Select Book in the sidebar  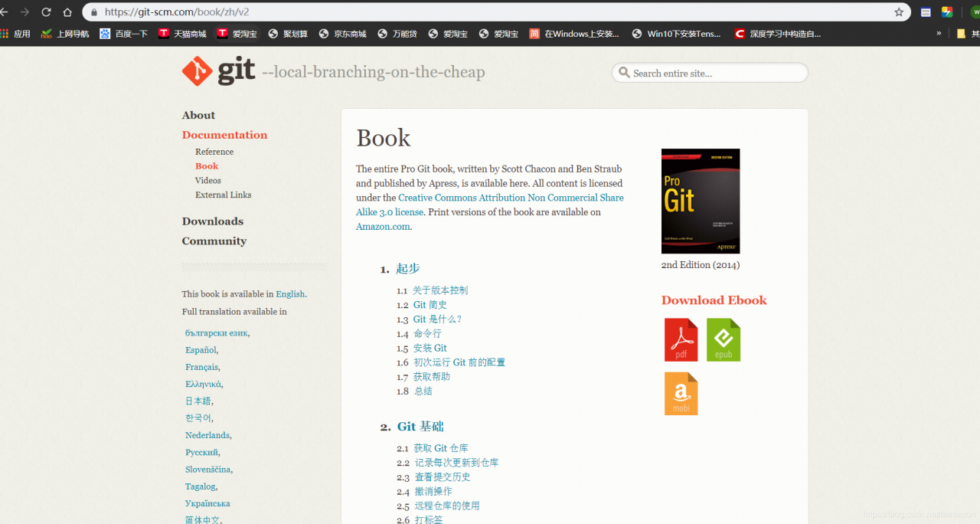207,165
